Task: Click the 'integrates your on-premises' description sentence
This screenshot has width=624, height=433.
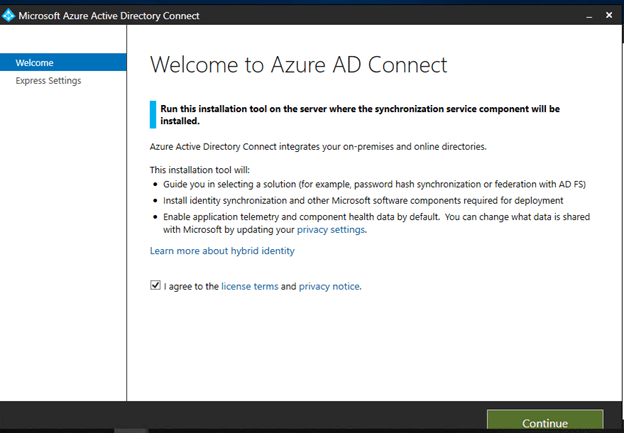Action: click(317, 146)
